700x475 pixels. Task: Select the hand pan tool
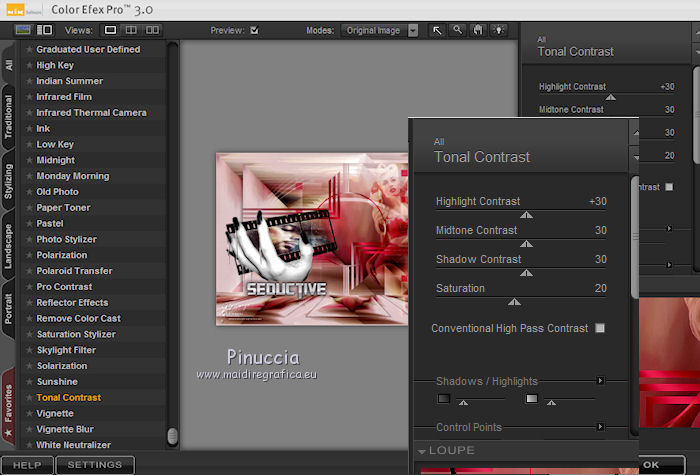[478, 30]
